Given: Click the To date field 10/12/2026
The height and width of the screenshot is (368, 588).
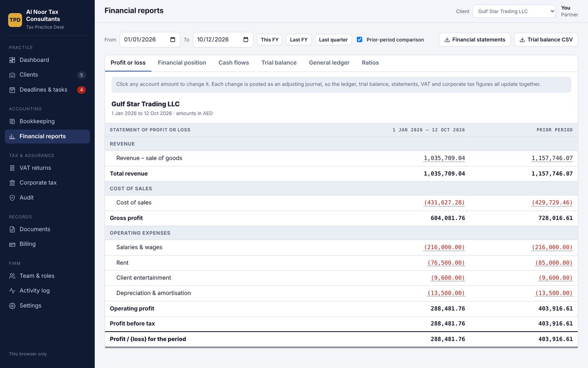Looking at the screenshot, I should 223,40.
